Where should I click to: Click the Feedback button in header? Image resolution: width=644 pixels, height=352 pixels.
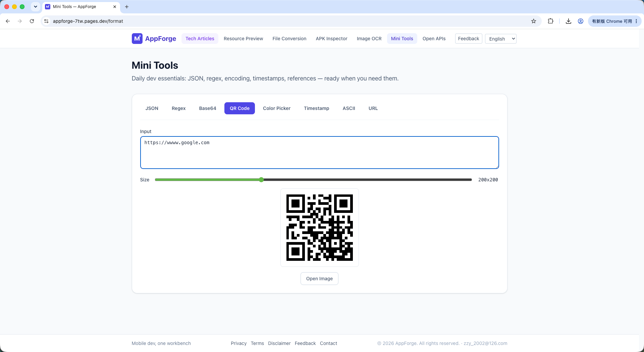pyautogui.click(x=469, y=39)
